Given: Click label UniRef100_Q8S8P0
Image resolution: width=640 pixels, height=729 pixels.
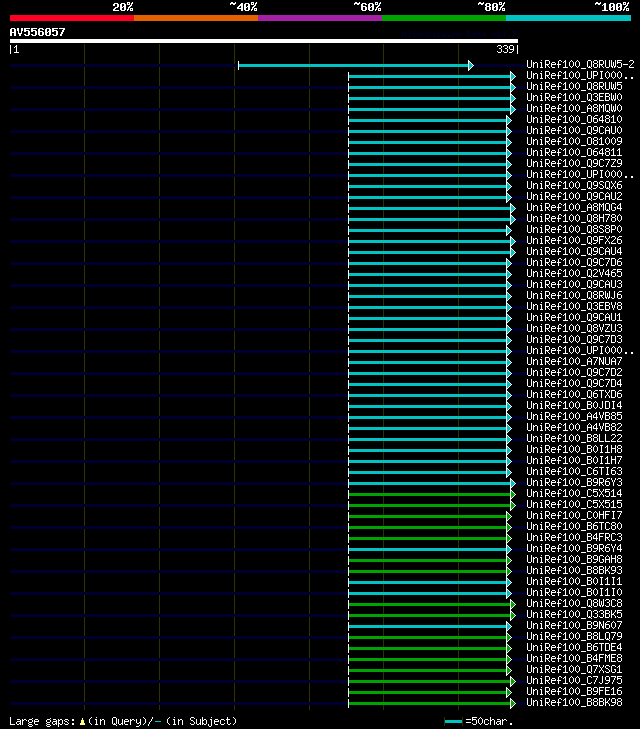Looking at the screenshot, I should [574, 229].
